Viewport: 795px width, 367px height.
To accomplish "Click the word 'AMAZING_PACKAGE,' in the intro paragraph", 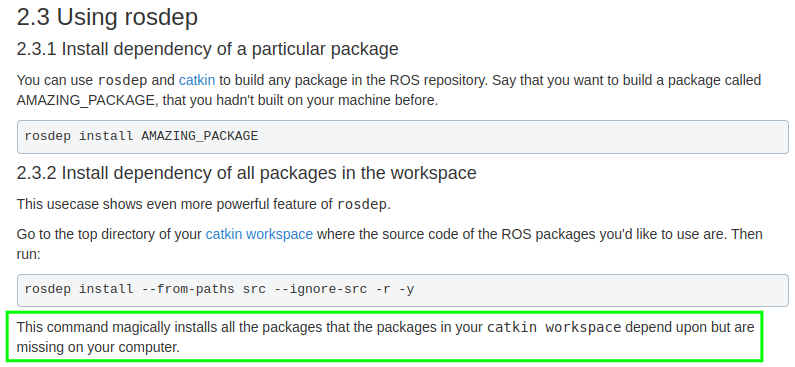I will (87, 100).
